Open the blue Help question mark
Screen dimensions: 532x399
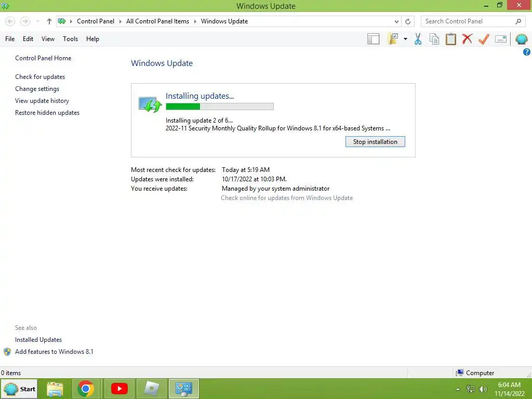point(527,52)
